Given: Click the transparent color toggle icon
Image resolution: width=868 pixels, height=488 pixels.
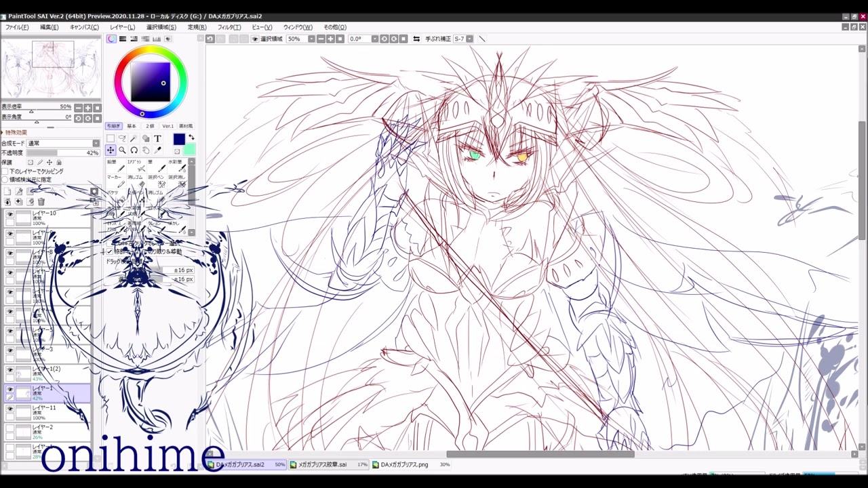Looking at the screenshot, I should coord(178,151).
